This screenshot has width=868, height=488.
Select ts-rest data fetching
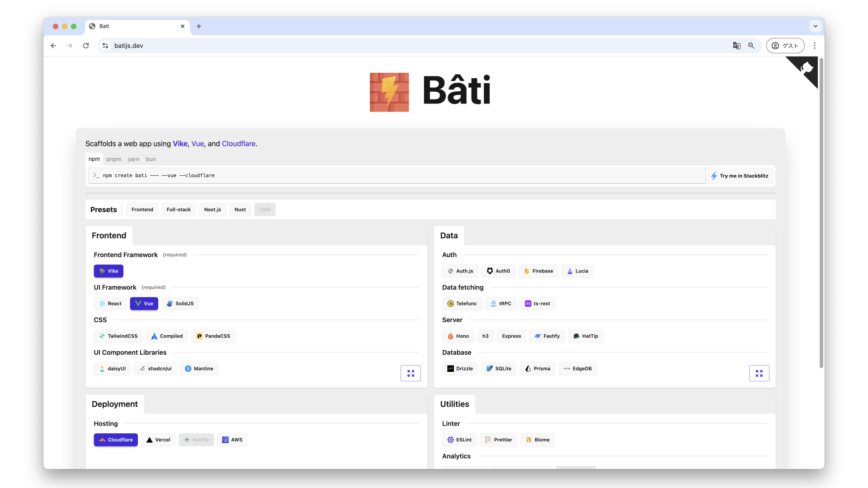click(x=537, y=304)
